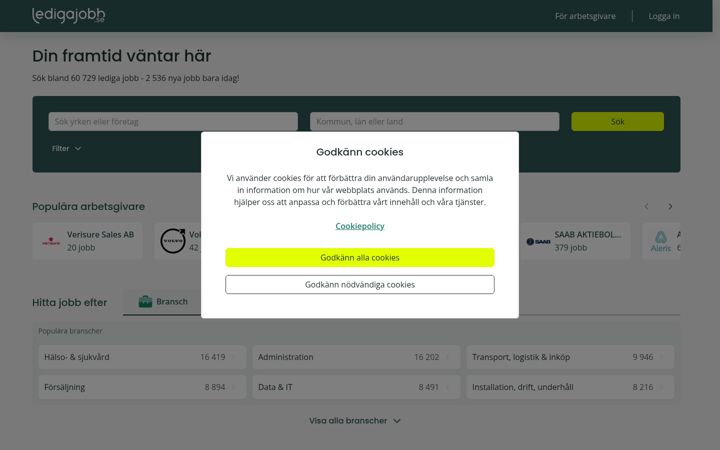Open Verisure Sales AB employer card

coord(87,241)
